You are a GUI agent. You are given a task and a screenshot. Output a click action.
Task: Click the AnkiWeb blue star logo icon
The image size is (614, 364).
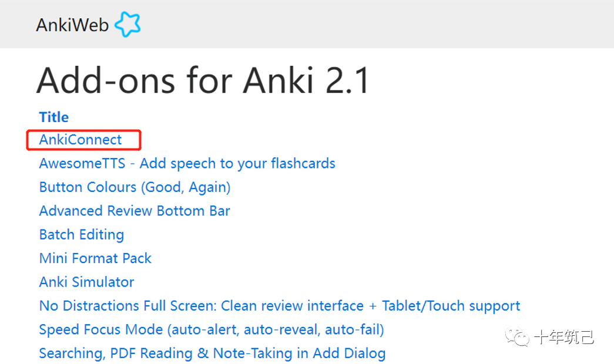coord(128,24)
